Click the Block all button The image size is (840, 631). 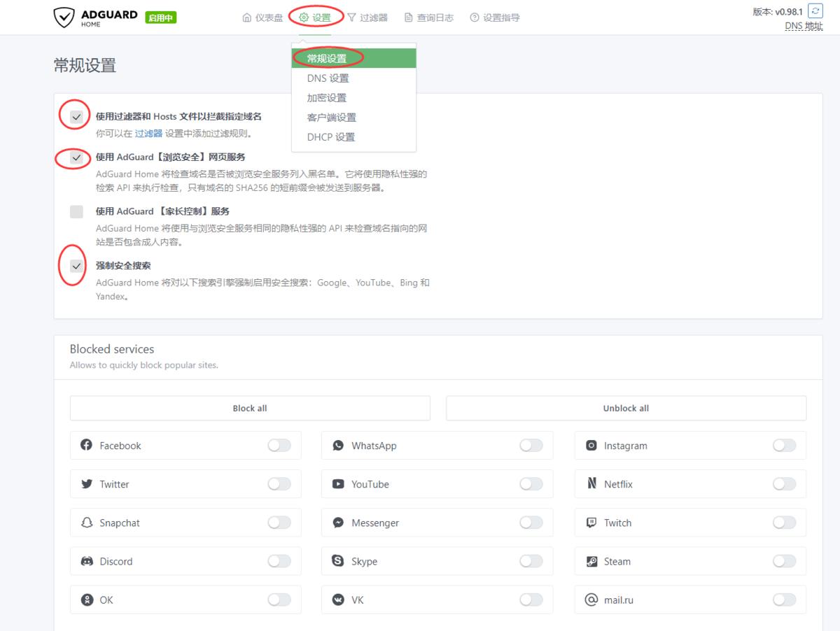249,408
